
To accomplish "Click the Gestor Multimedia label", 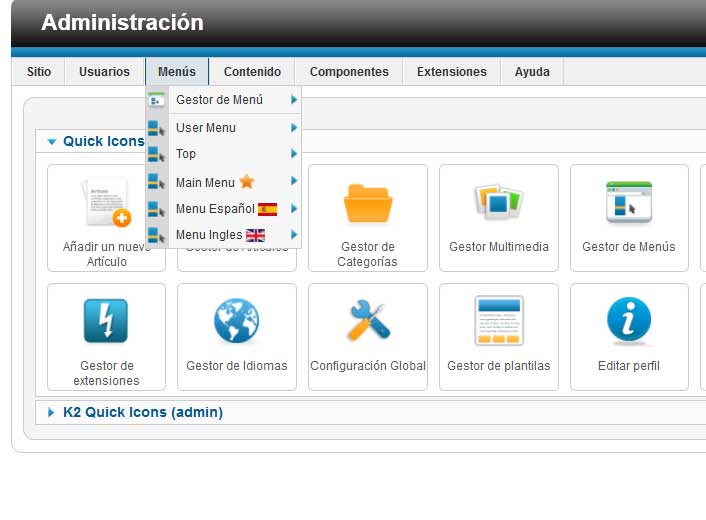I will (499, 247).
